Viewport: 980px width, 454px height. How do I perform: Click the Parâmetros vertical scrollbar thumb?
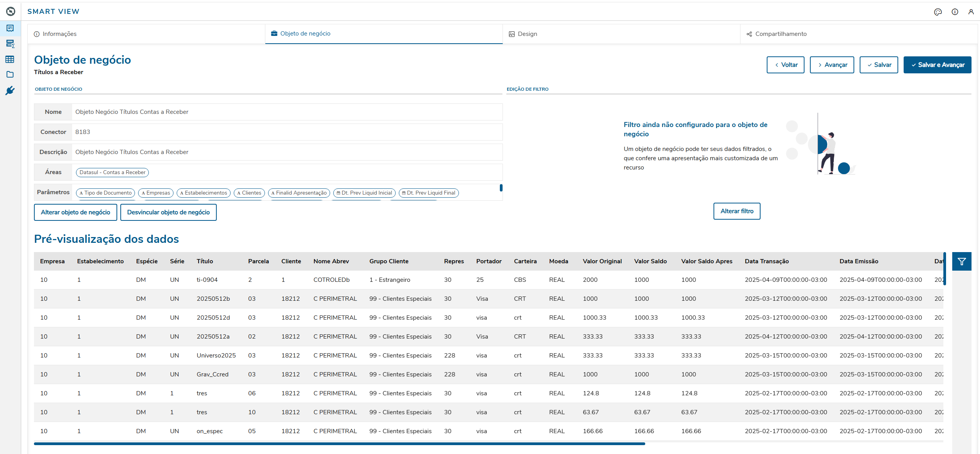coord(501,188)
